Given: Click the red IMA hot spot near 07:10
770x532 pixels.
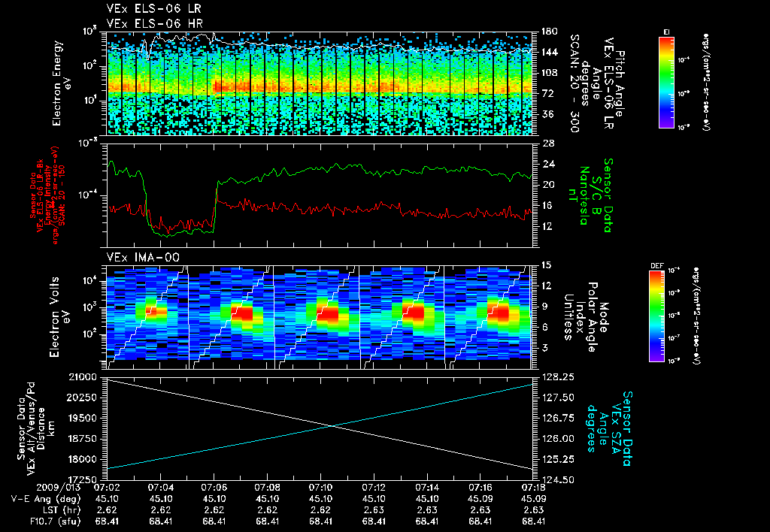Looking at the screenshot, I should pos(328,313).
